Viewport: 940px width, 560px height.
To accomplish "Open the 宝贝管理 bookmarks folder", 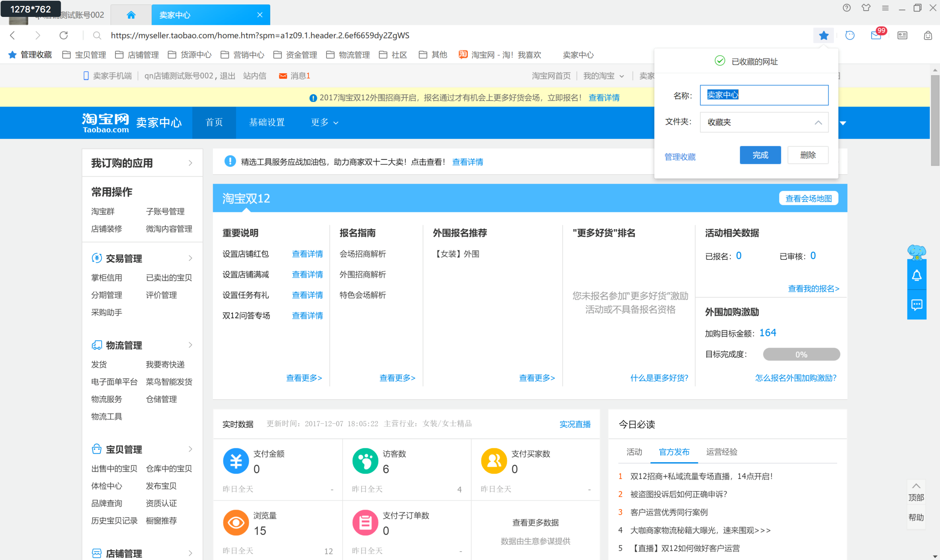I will (84, 55).
